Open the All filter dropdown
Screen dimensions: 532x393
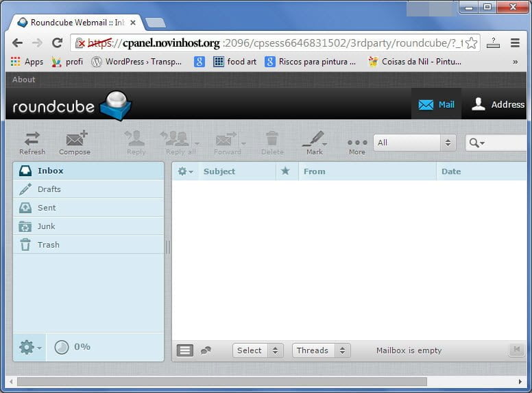(x=415, y=143)
